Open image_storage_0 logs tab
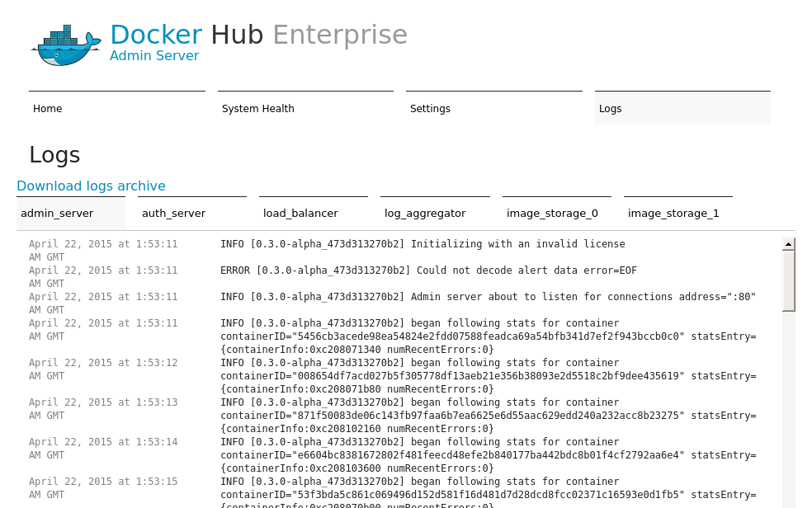The height and width of the screenshot is (508, 812). [557, 213]
